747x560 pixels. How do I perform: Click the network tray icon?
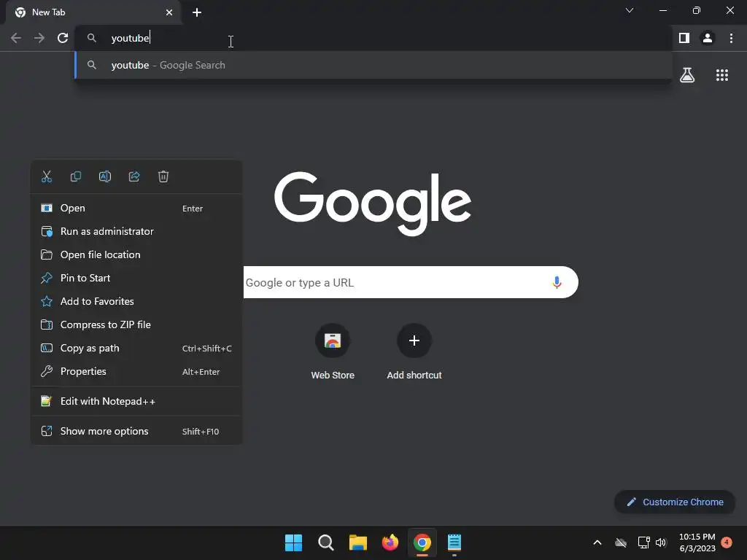[643, 542]
